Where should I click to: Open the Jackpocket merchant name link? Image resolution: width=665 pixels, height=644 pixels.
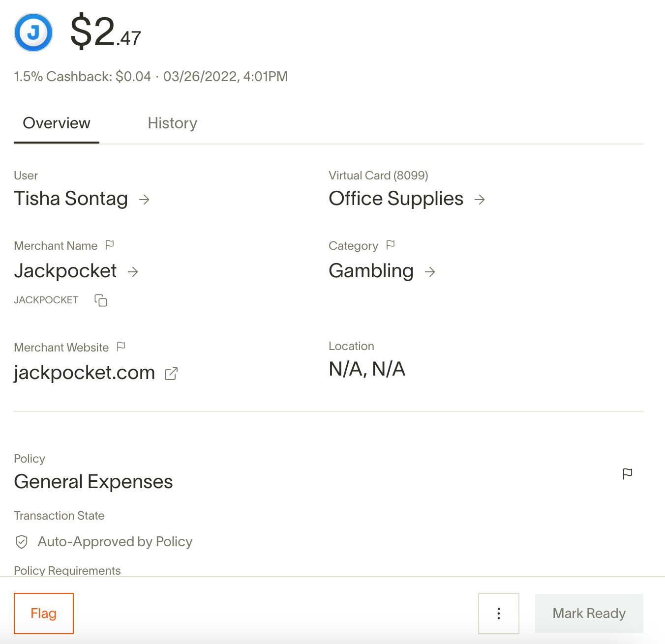tap(65, 271)
